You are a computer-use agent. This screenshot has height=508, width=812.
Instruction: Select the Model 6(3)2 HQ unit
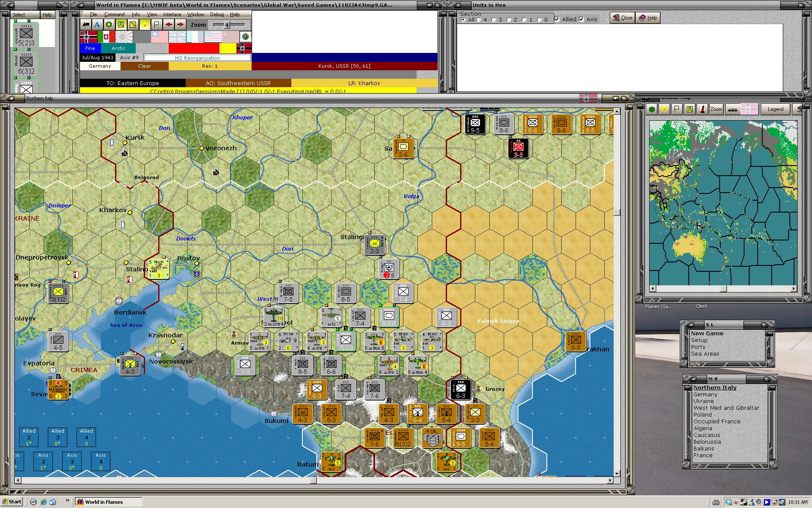point(26,63)
